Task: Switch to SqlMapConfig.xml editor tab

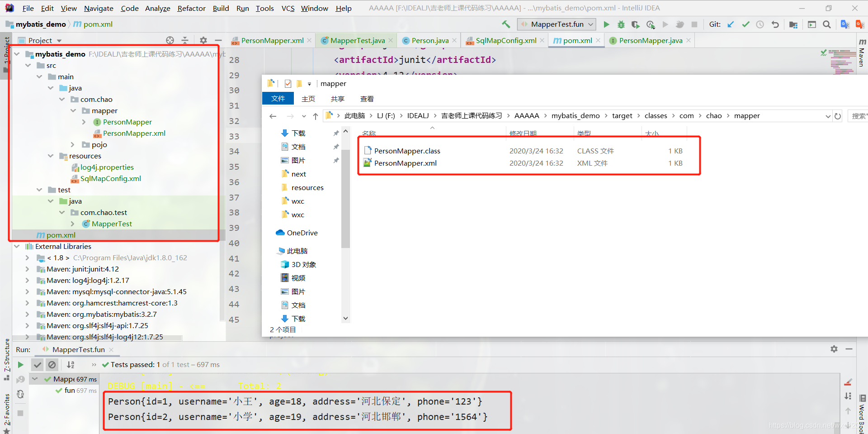Action: point(506,41)
